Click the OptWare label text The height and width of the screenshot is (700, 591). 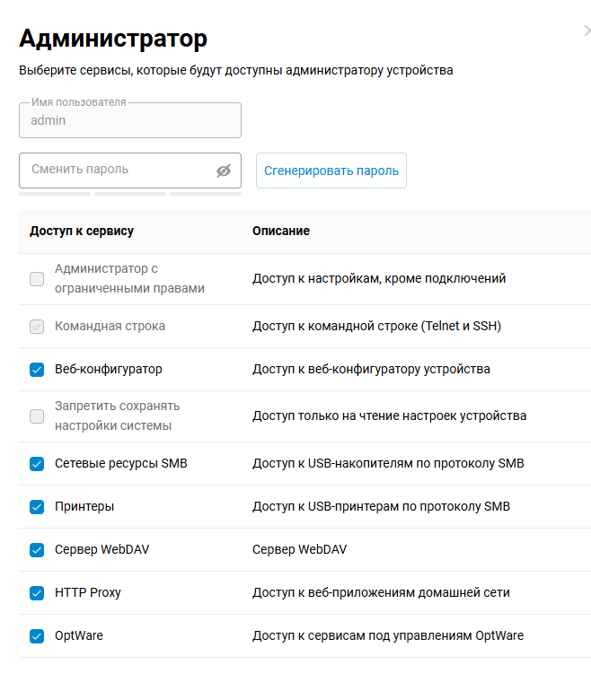click(78, 635)
